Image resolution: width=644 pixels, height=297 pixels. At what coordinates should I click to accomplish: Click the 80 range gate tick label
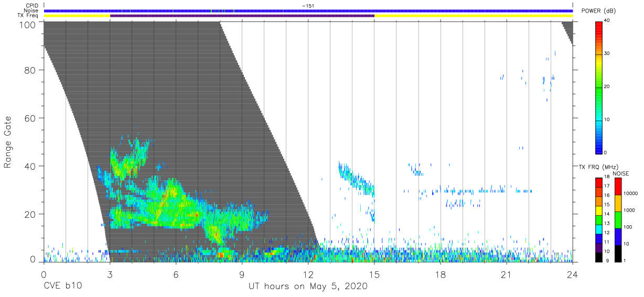[x=30, y=70]
